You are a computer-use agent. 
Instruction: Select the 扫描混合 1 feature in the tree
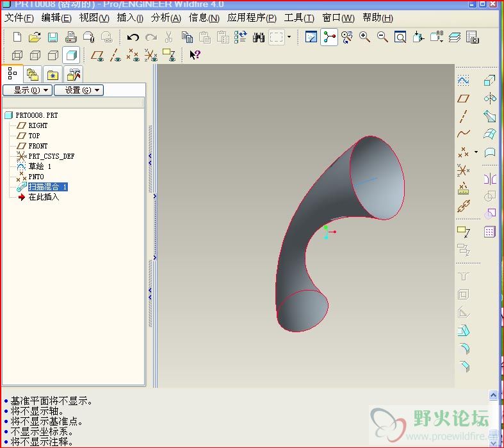click(x=47, y=187)
